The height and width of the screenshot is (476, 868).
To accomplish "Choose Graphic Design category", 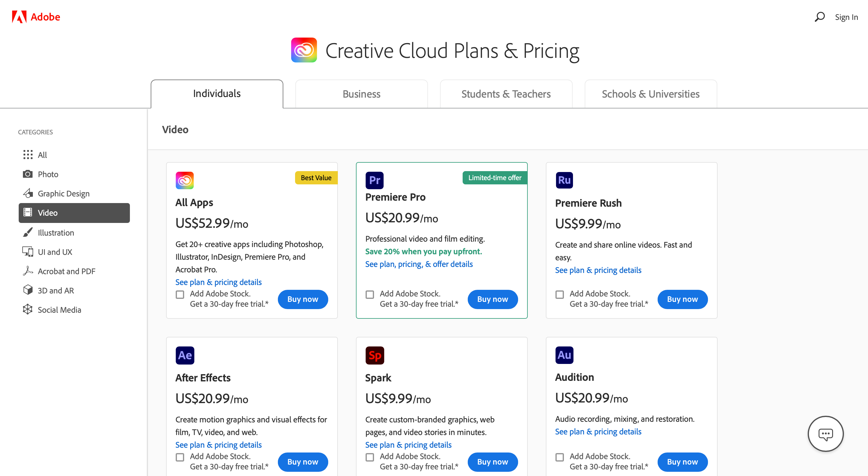I will [63, 194].
